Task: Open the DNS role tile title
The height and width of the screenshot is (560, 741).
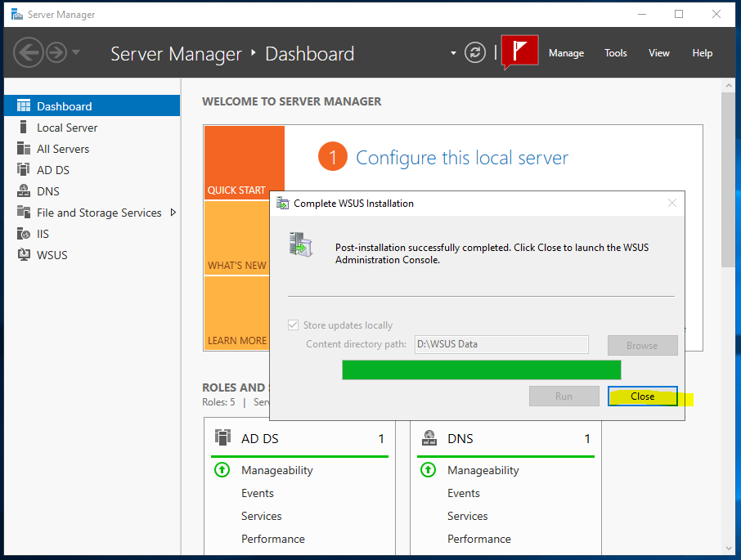Action: coord(460,439)
